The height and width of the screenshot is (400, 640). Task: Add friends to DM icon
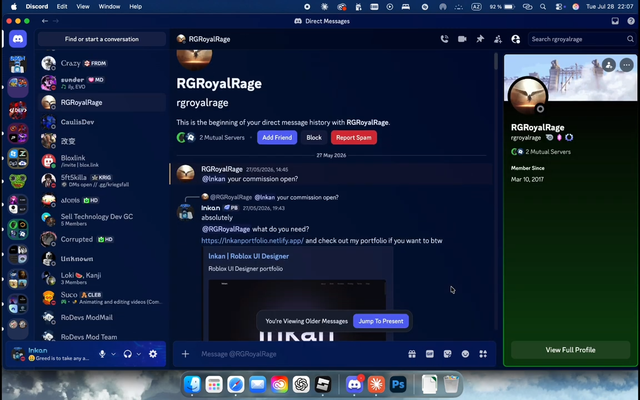tap(498, 39)
